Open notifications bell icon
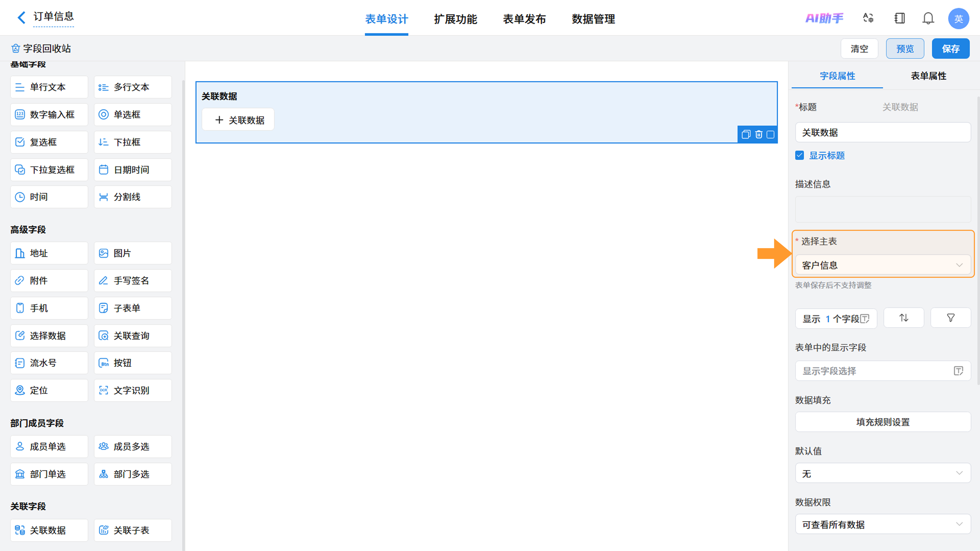 (x=928, y=18)
